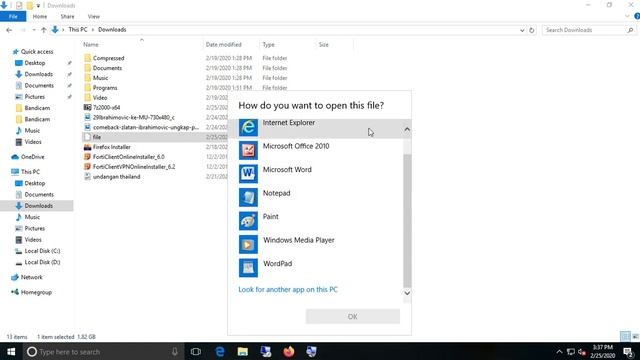Image resolution: width=640 pixels, height=360 pixels.
Task: Select undangan thailand document
Action: pyautogui.click(x=116, y=177)
